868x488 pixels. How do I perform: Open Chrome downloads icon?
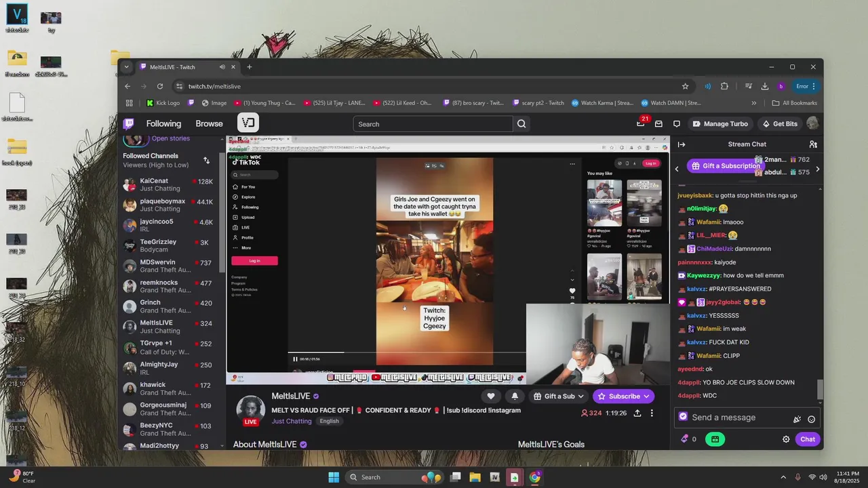click(765, 86)
